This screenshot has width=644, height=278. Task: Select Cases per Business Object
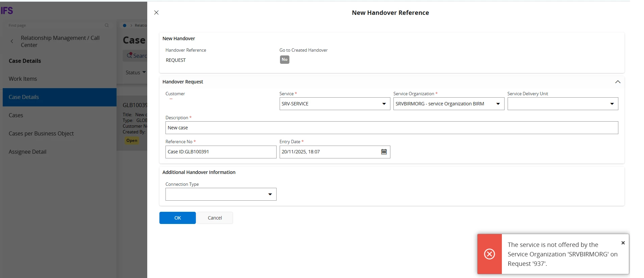[x=41, y=133]
